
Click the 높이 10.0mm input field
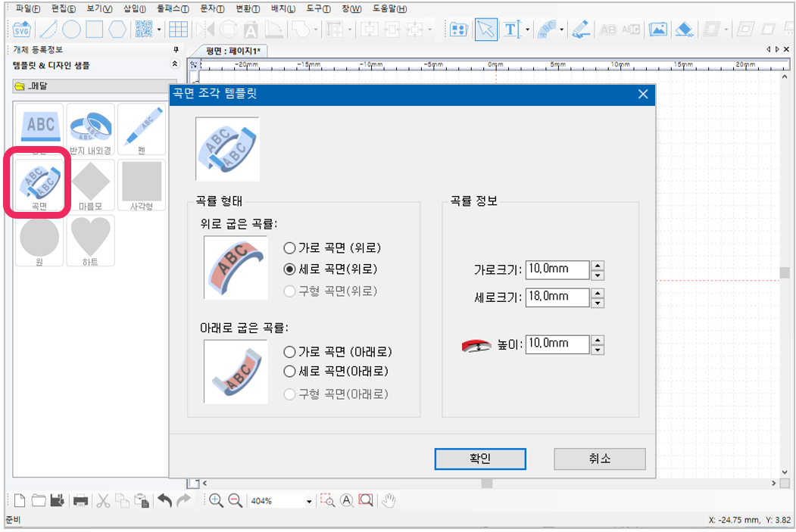(557, 344)
